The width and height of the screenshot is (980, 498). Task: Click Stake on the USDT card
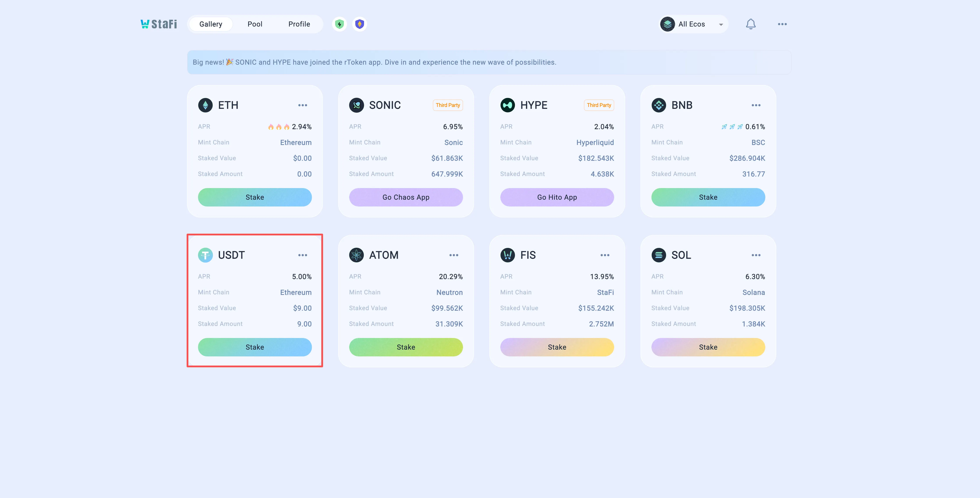coord(255,347)
